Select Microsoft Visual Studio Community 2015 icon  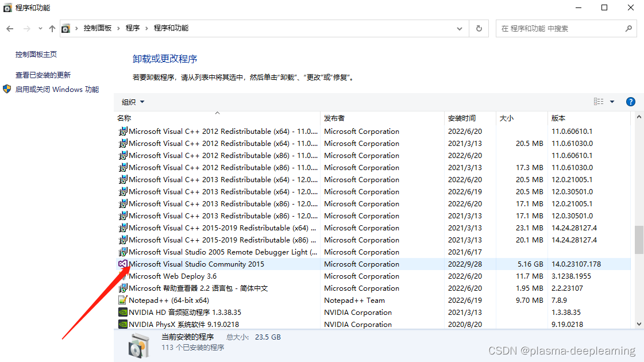pos(123,264)
